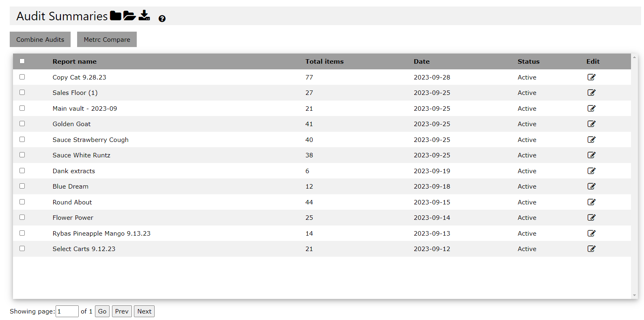Focus the page number input field
The width and height of the screenshot is (644, 320).
click(67, 311)
